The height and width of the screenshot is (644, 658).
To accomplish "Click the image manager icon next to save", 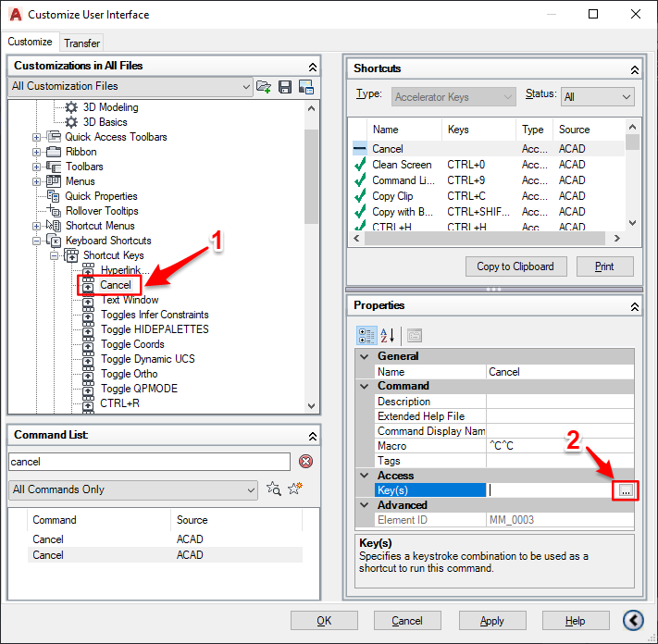I will tap(306, 87).
